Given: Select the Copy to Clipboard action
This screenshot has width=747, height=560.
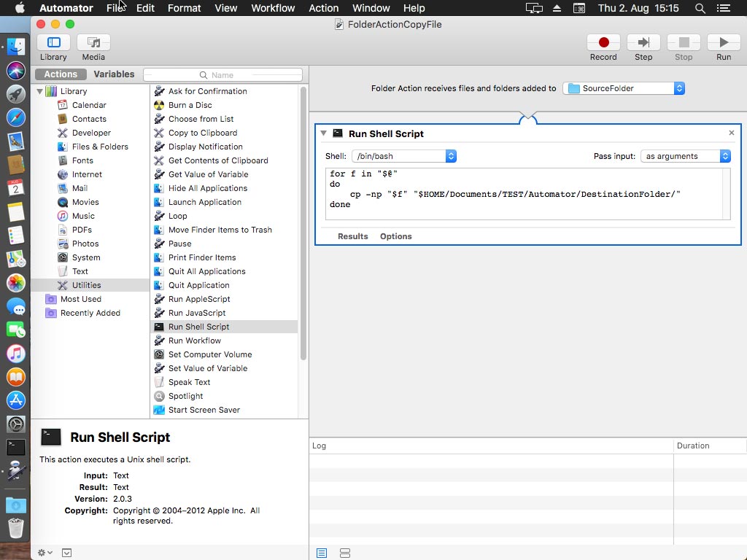Looking at the screenshot, I should pyautogui.click(x=203, y=133).
